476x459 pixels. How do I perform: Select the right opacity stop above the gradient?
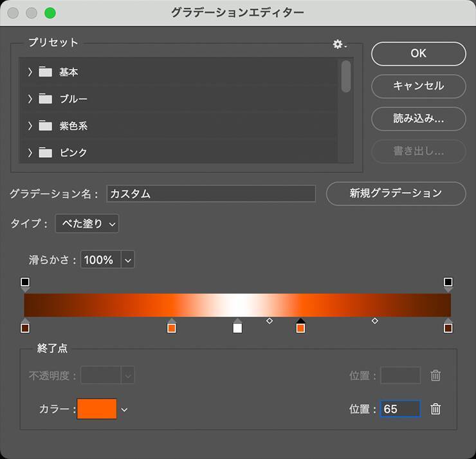click(448, 282)
